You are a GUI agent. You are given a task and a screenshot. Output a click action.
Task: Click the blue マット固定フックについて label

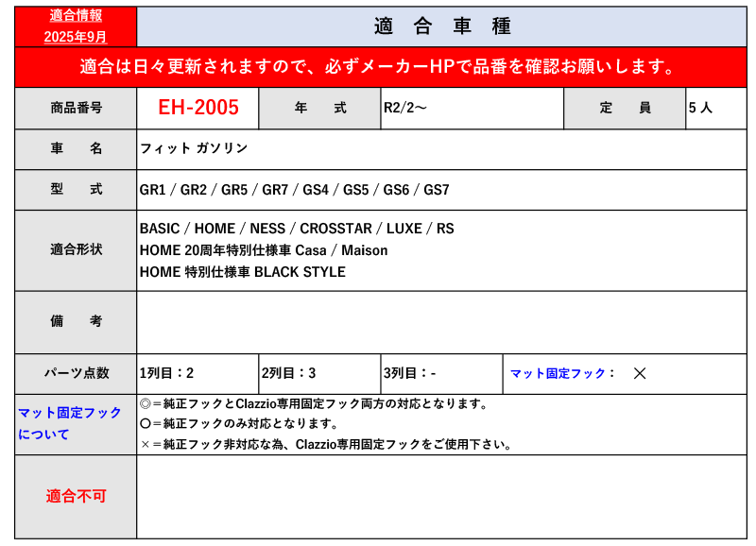[70, 423]
